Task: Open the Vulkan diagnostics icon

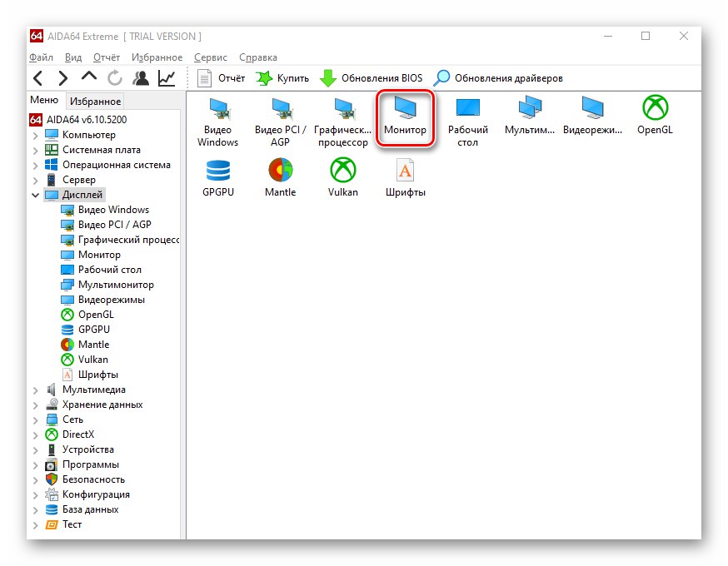Action: (x=342, y=175)
